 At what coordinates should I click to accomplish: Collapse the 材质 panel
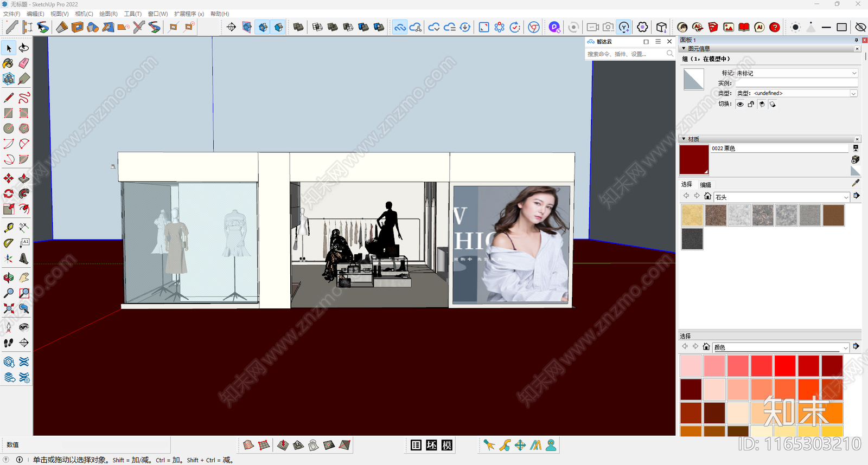(684, 139)
